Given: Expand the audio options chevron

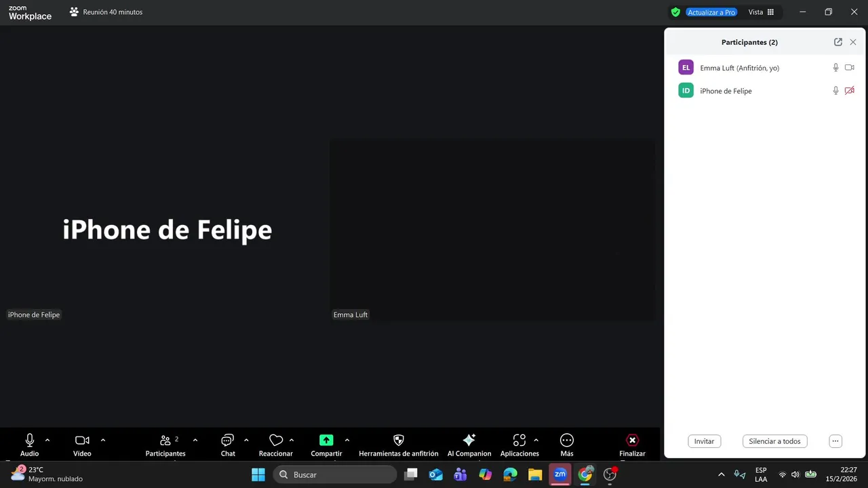Looking at the screenshot, I should tap(47, 441).
